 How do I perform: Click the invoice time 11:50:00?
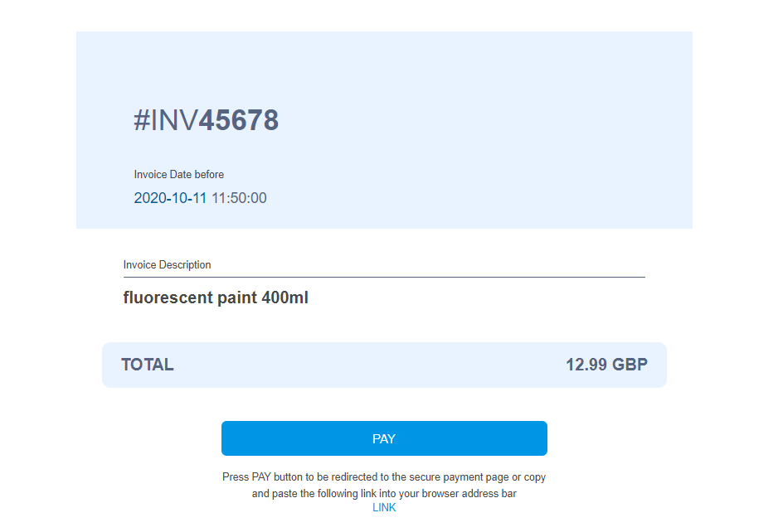point(239,198)
